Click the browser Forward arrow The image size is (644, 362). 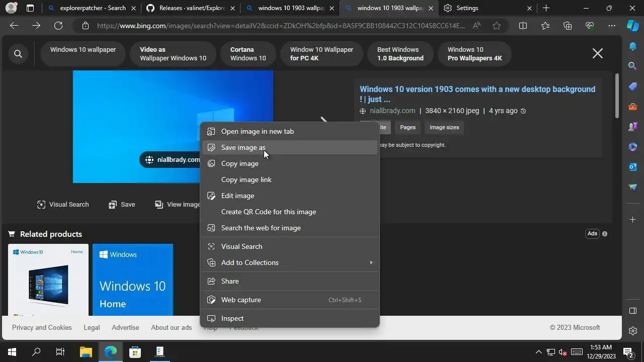pos(36,26)
